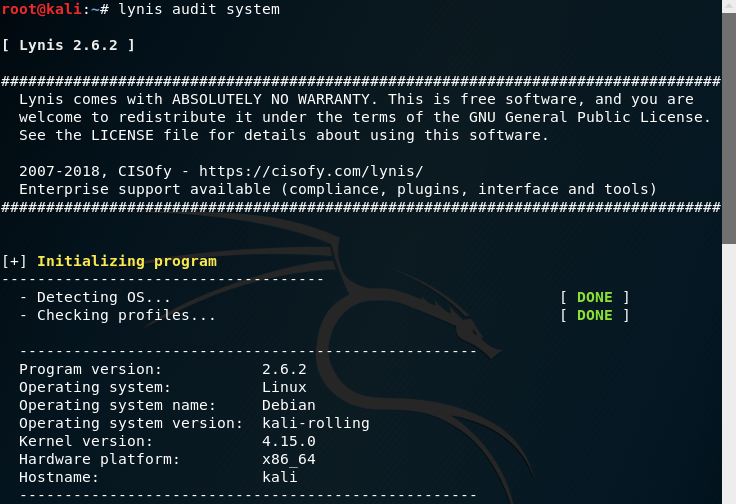
Task: Click the Hardware platform value x86_64
Action: (x=288, y=459)
